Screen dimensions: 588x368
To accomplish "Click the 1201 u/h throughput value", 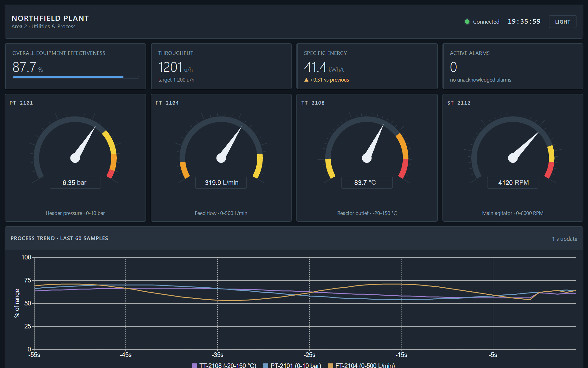I will pos(175,67).
